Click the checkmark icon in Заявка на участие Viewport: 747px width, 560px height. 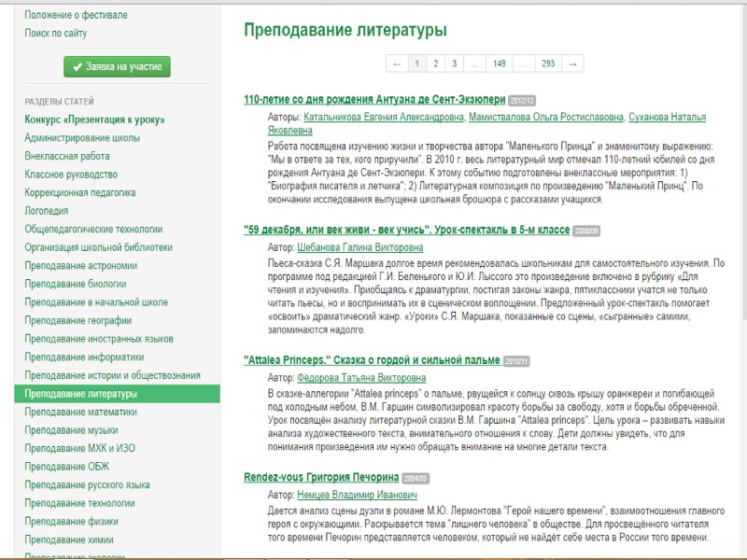[78, 67]
